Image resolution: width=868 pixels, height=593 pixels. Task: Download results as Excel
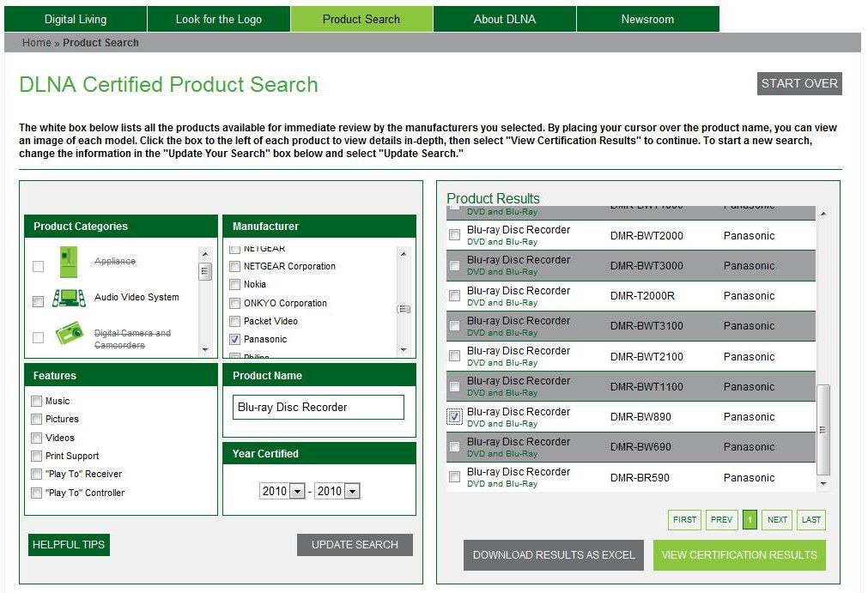click(x=554, y=555)
